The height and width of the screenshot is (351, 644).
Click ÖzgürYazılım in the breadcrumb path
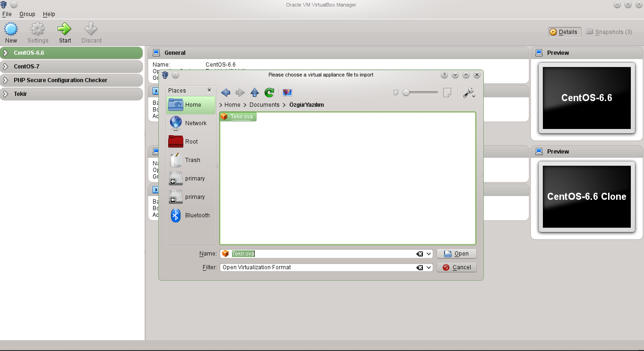[307, 105]
